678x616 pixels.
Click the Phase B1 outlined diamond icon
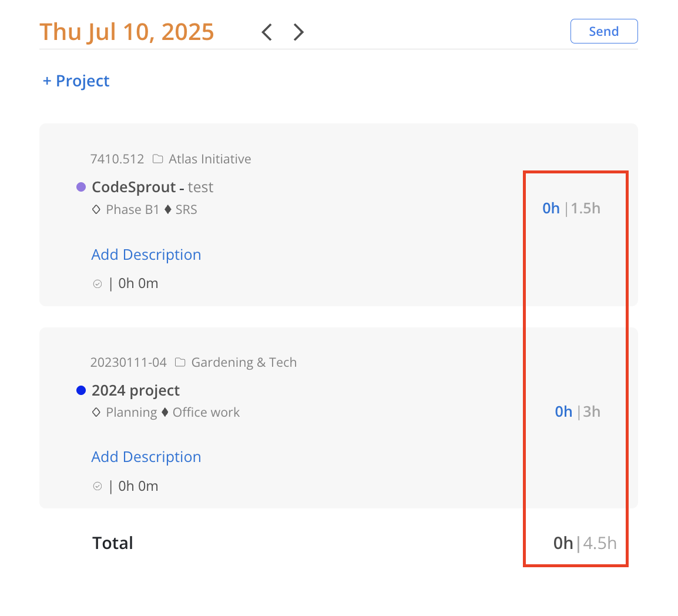96,209
